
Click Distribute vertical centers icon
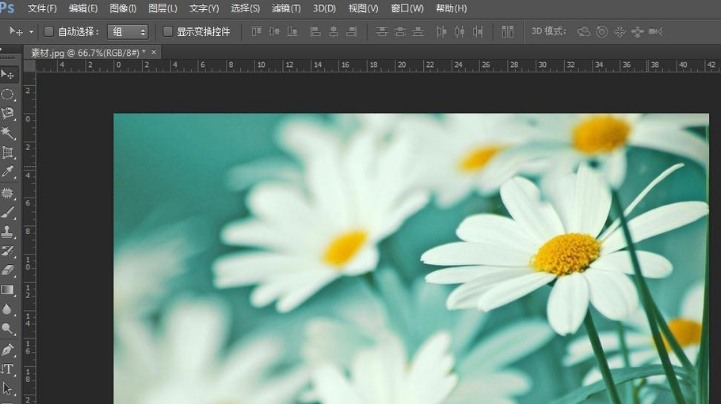click(400, 32)
